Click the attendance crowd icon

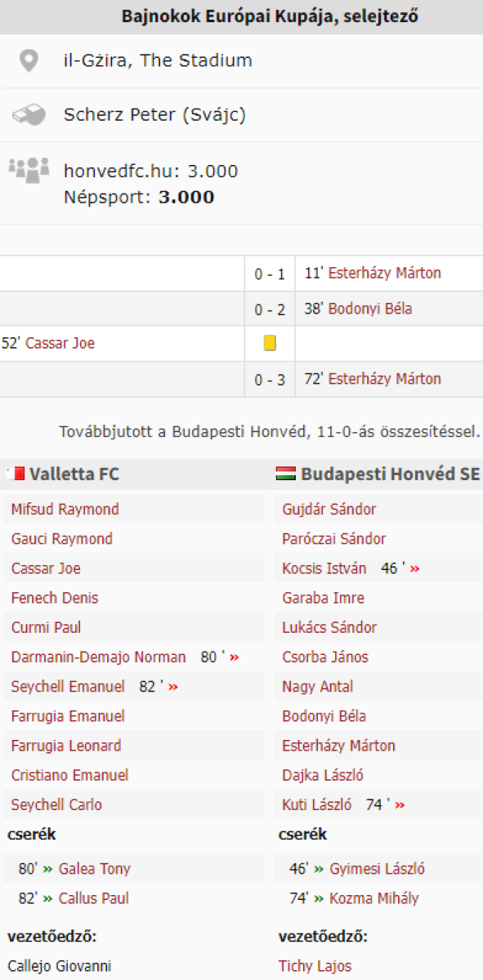tap(29, 170)
